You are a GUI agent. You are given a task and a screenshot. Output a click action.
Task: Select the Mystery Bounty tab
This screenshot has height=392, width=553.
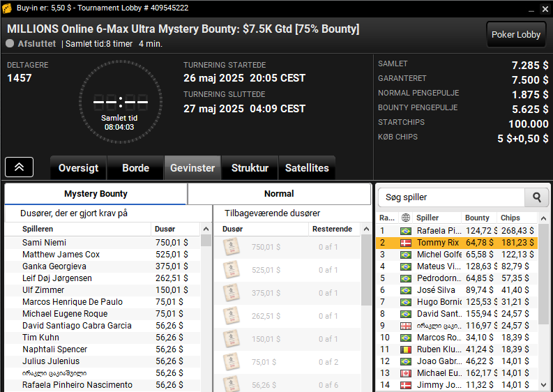pyautogui.click(x=96, y=194)
